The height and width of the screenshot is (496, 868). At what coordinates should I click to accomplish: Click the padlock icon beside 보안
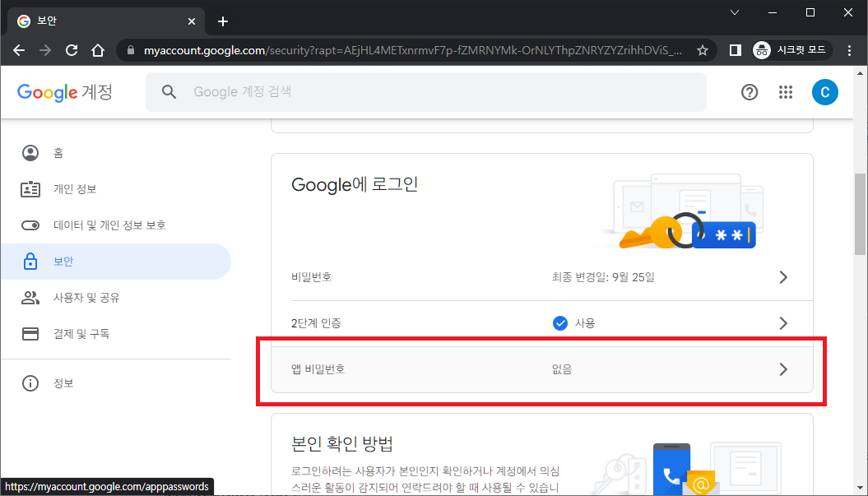point(30,262)
